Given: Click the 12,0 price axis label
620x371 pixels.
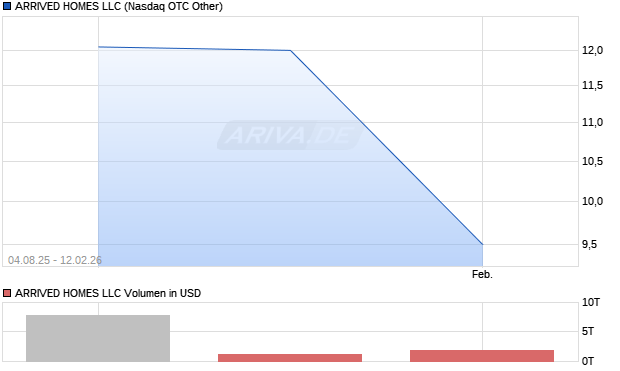Looking at the screenshot, I should coord(592,50).
